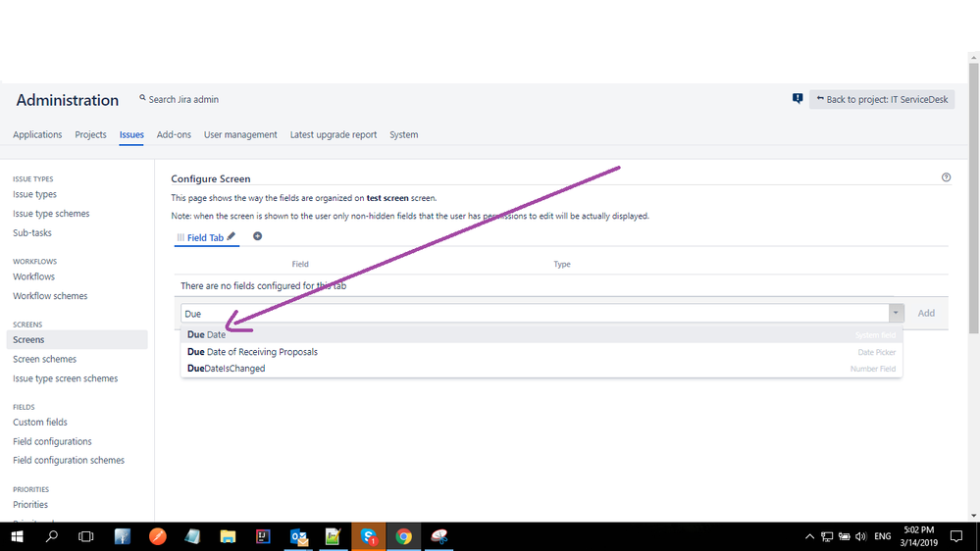This screenshot has height=551, width=980.
Task: Click the volume speaker tray icon
Action: point(861,536)
